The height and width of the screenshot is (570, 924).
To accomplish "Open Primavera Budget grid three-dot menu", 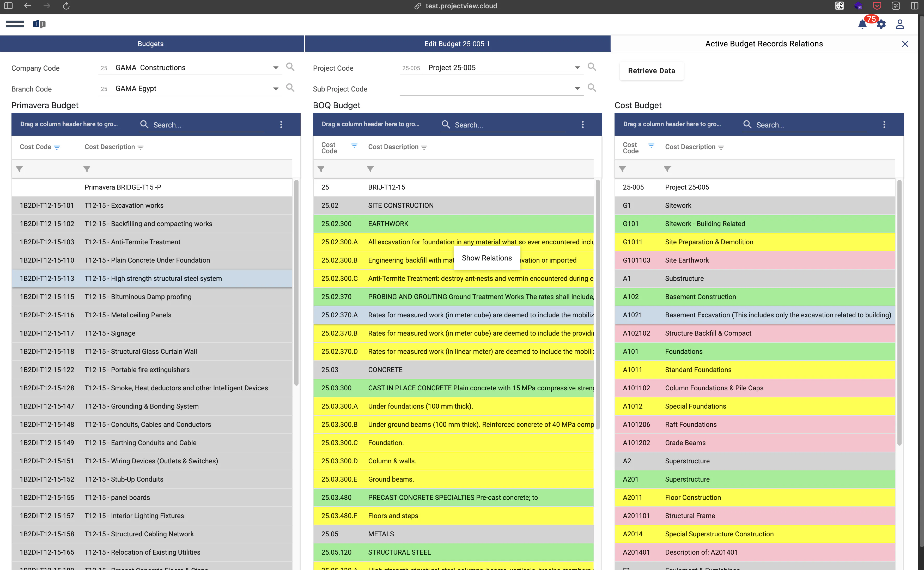I will point(281,124).
